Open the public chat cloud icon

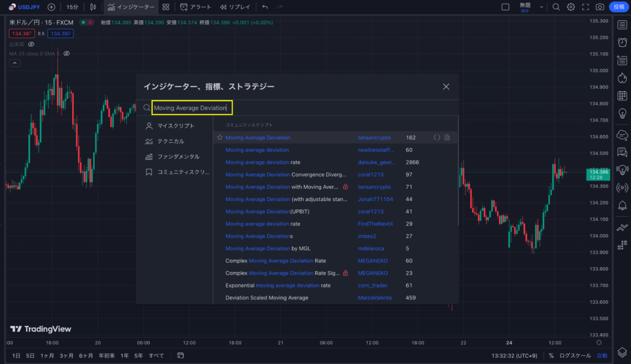click(x=622, y=135)
